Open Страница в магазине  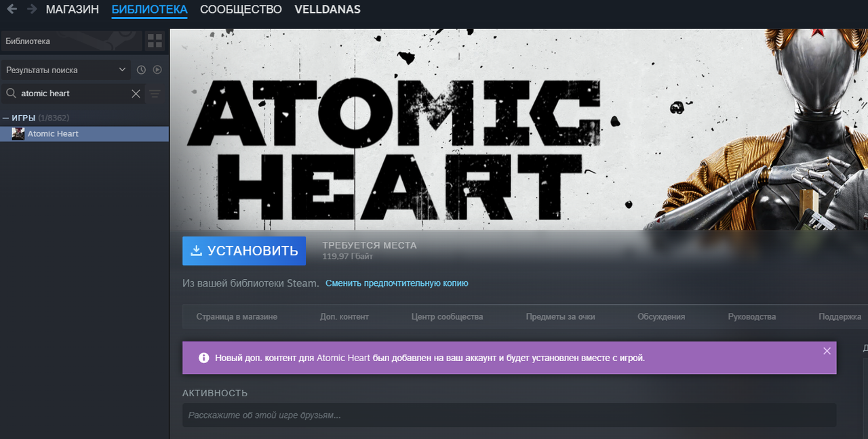point(237,316)
